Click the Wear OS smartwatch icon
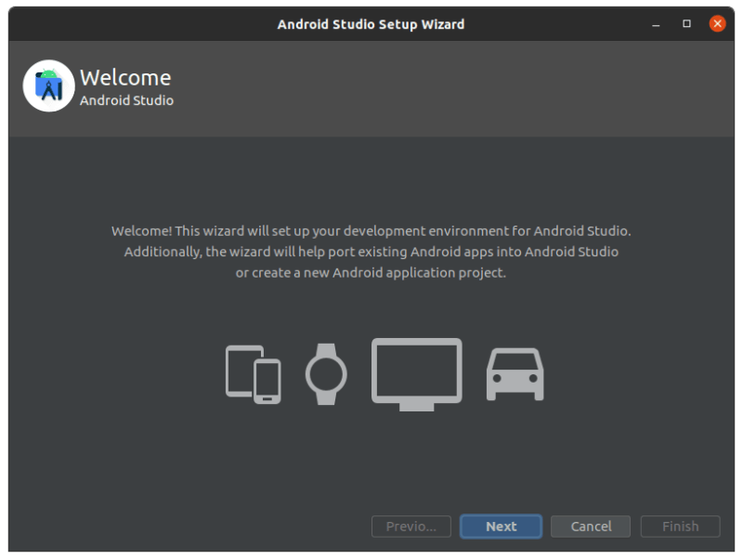The width and height of the screenshot is (743, 560). pyautogui.click(x=327, y=373)
